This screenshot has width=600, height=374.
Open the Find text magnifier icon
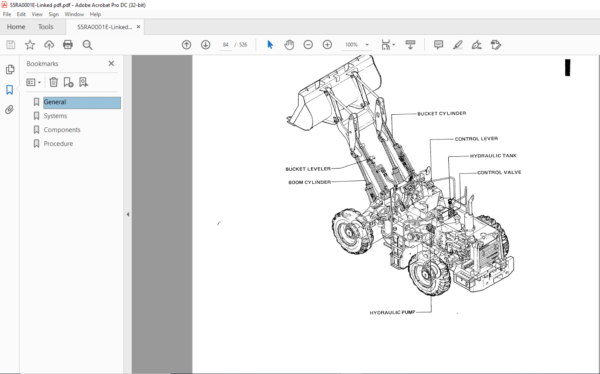coord(87,45)
